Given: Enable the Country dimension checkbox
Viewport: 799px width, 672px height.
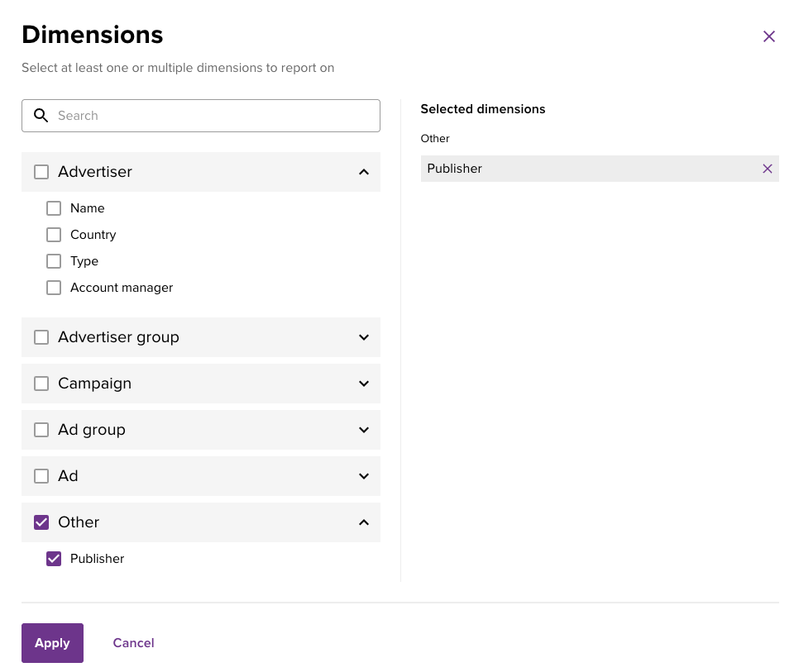Looking at the screenshot, I should click(x=54, y=235).
